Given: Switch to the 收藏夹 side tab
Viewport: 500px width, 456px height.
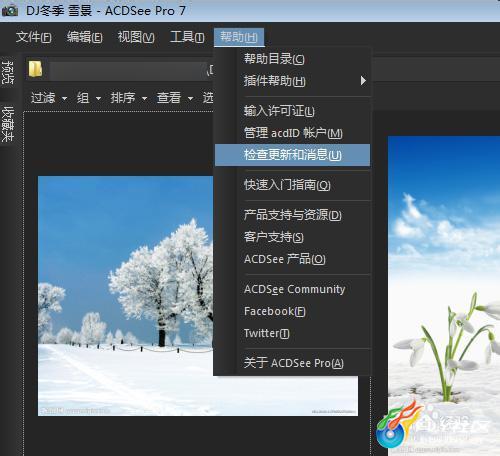Looking at the screenshot, I should (x=7, y=124).
